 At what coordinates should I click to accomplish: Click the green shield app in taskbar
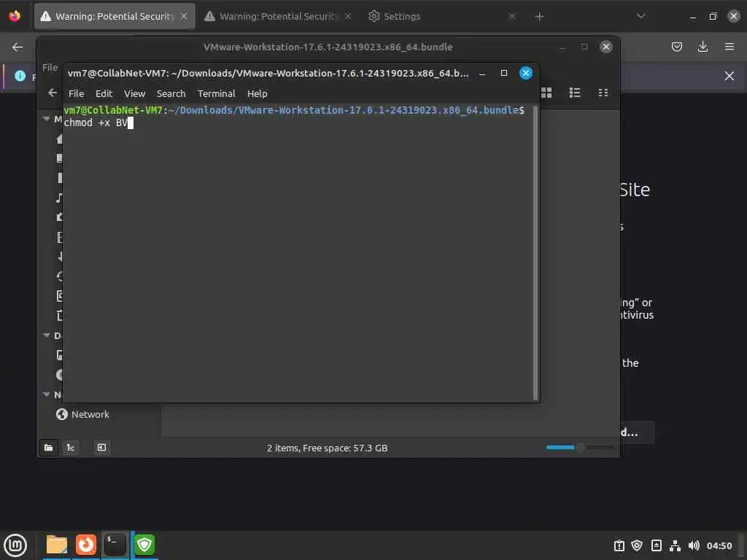pos(144,545)
